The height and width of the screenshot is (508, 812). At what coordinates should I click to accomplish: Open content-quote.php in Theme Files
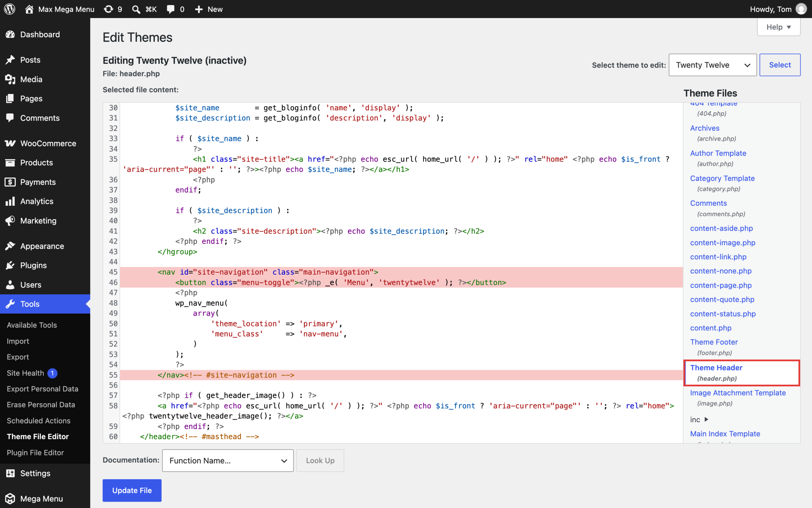point(722,299)
